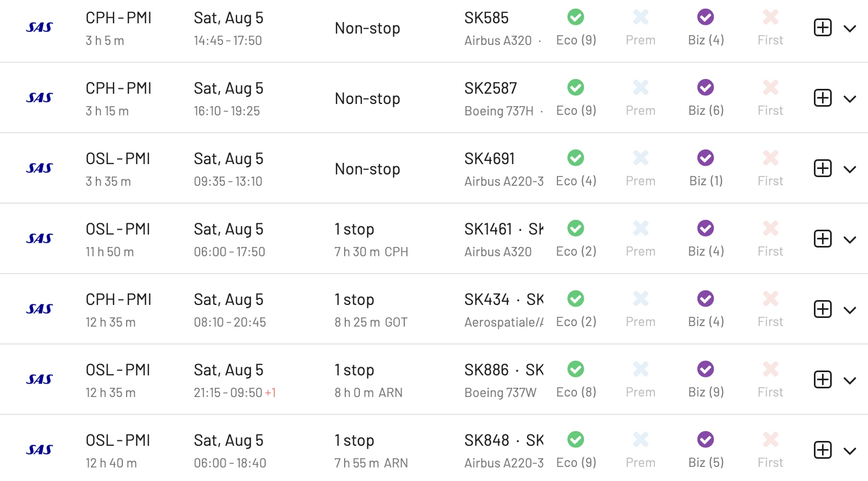Click the unavailable First cross for SK4691
868x481 pixels.
(771, 158)
